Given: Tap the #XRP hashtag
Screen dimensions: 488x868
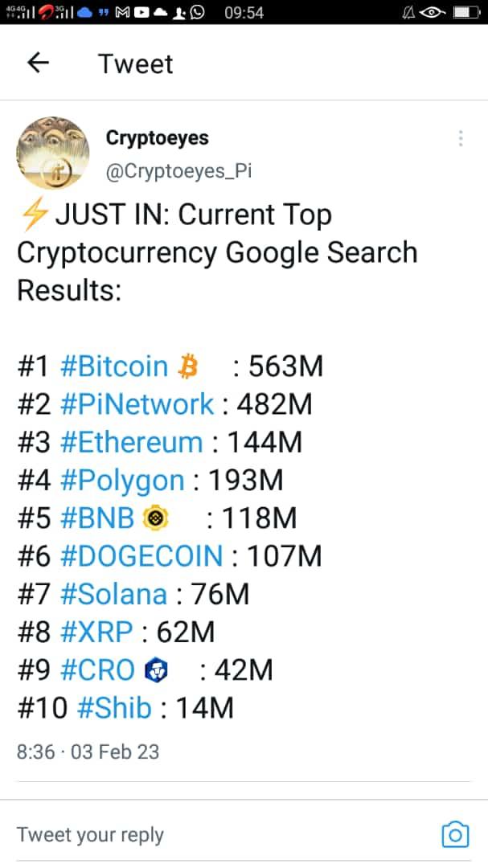Looking at the screenshot, I should [x=96, y=633].
